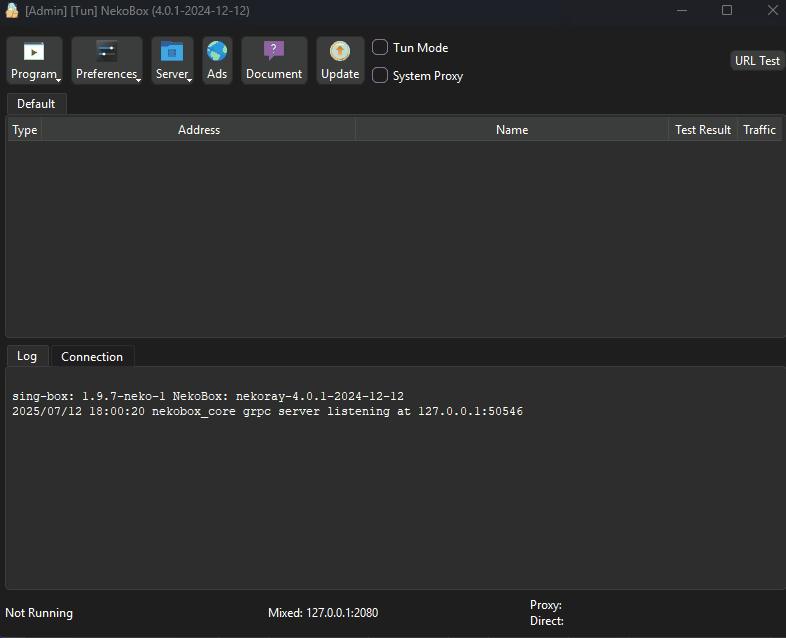Click the Update icon button
The height and width of the screenshot is (638, 786).
pos(340,61)
